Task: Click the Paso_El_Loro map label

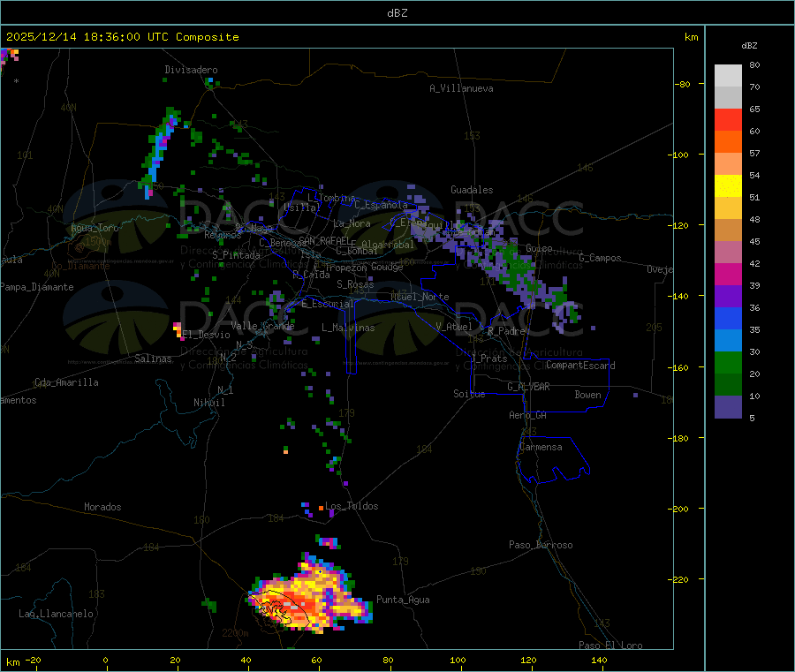Action: click(x=611, y=646)
